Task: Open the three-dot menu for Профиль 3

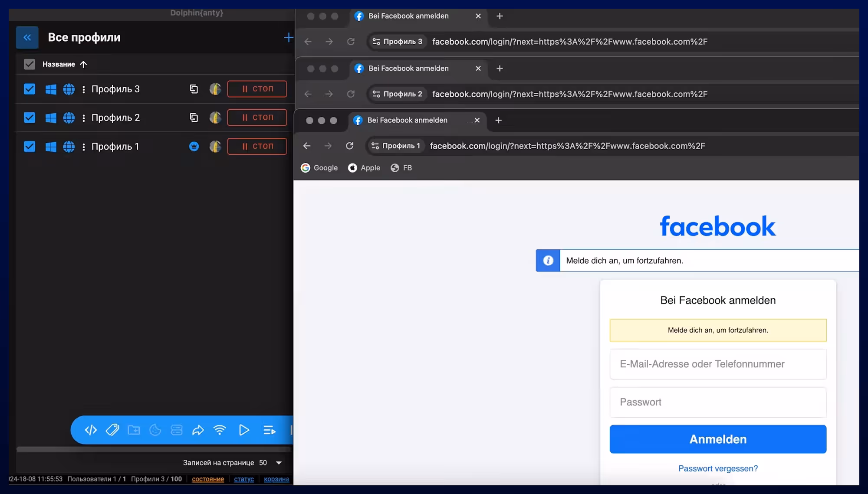Action: 84,89
